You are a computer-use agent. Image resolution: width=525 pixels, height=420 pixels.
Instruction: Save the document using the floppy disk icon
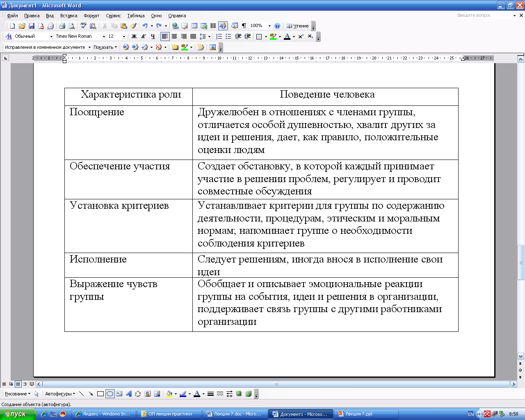point(32,26)
